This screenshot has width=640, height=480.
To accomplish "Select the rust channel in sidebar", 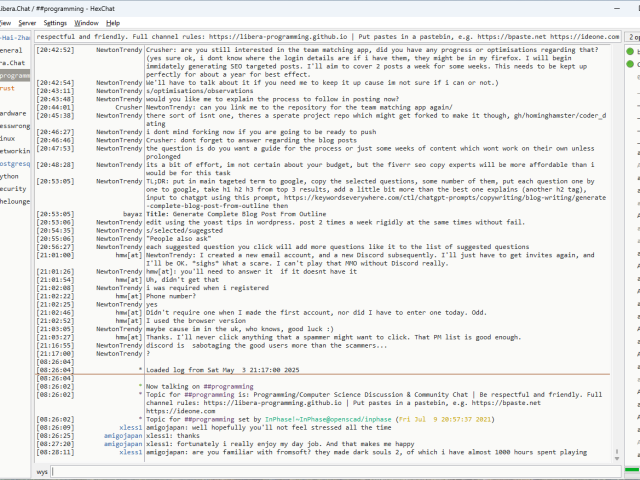I will pyautogui.click(x=8, y=88).
